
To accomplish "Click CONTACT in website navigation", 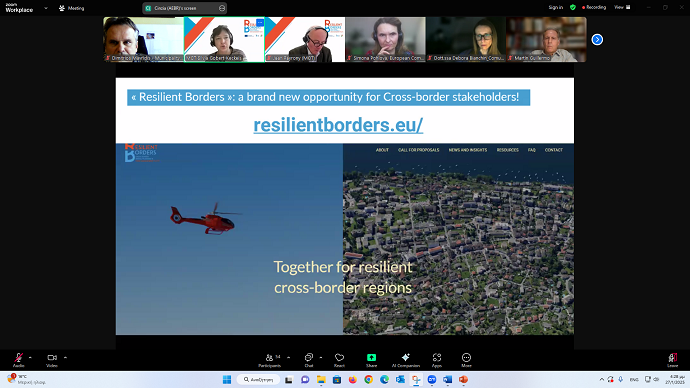I will click(554, 150).
